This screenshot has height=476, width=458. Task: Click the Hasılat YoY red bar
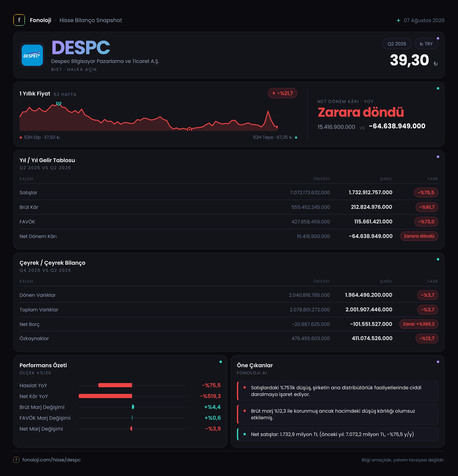(115, 385)
